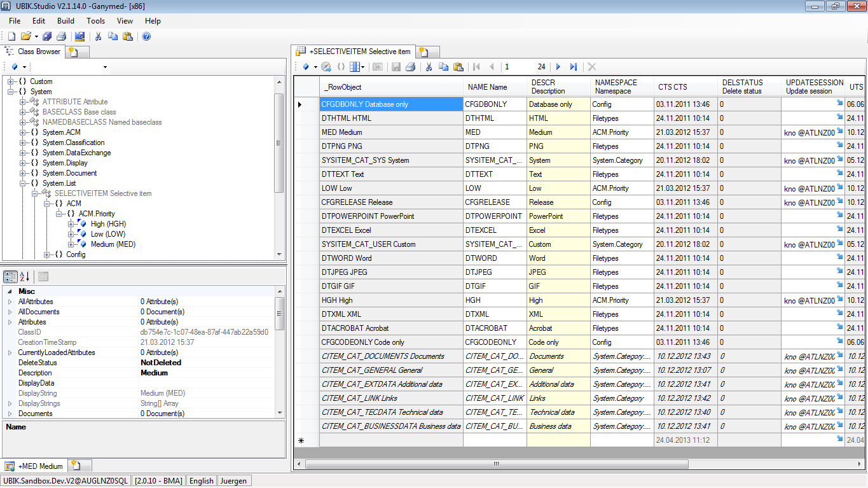This screenshot has height=488, width=868.
Task: Click the Help question mark icon
Action: [146, 36]
